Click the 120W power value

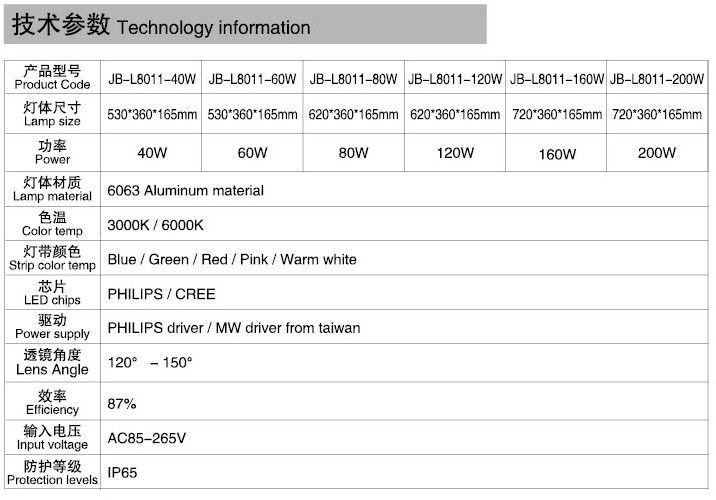[455, 153]
